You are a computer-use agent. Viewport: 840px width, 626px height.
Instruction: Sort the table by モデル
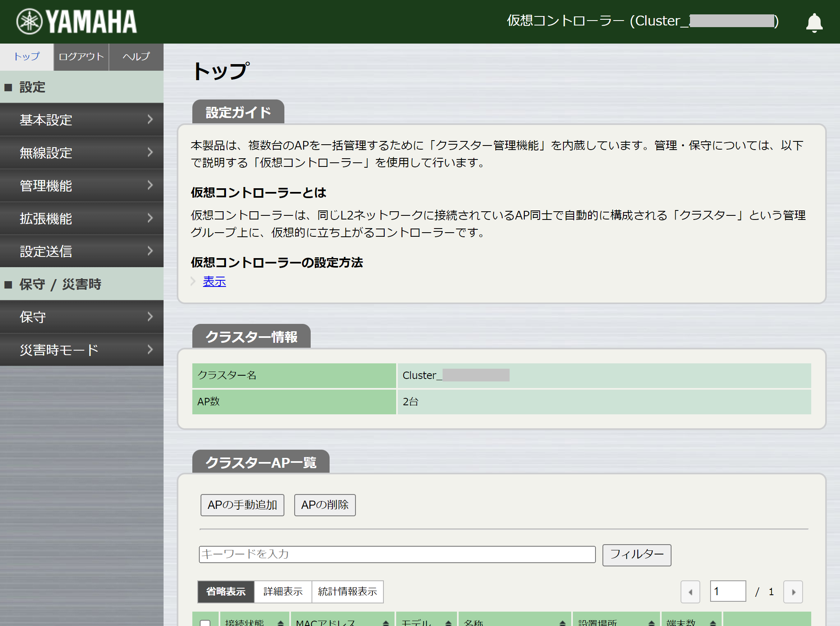coord(448,622)
